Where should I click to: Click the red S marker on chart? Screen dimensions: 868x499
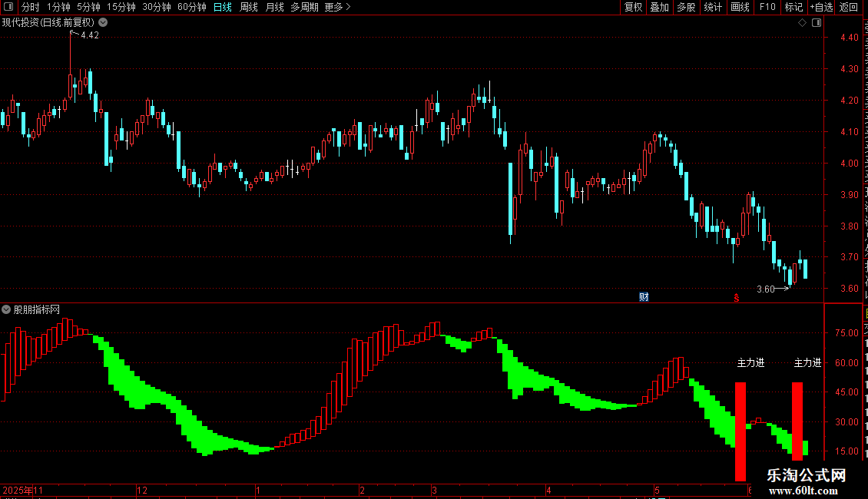[736, 298]
